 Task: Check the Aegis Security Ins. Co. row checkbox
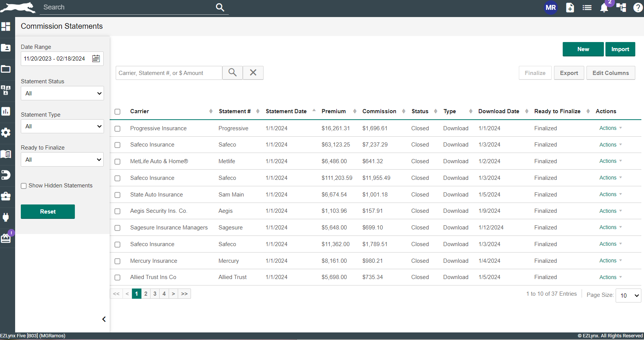click(x=118, y=211)
